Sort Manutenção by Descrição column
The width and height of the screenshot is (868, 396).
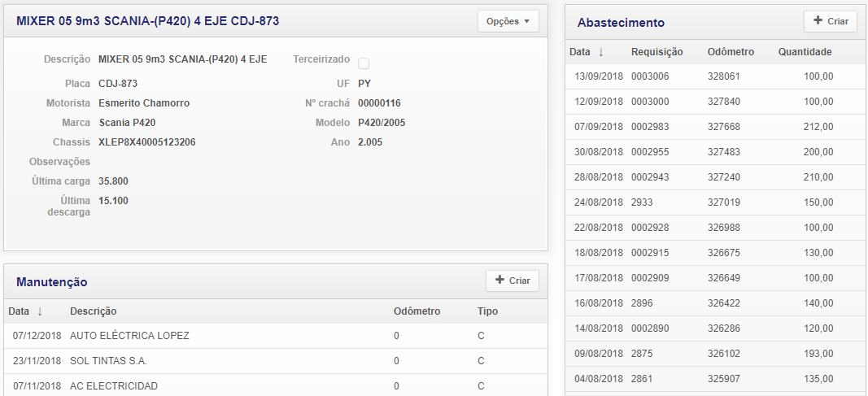93,311
